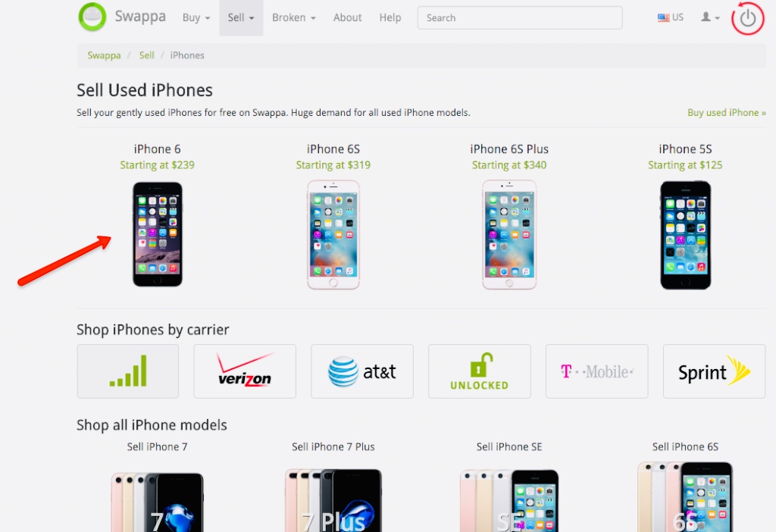Image resolution: width=776 pixels, height=532 pixels.
Task: Click the green signal bars carrier icon
Action: 127,371
